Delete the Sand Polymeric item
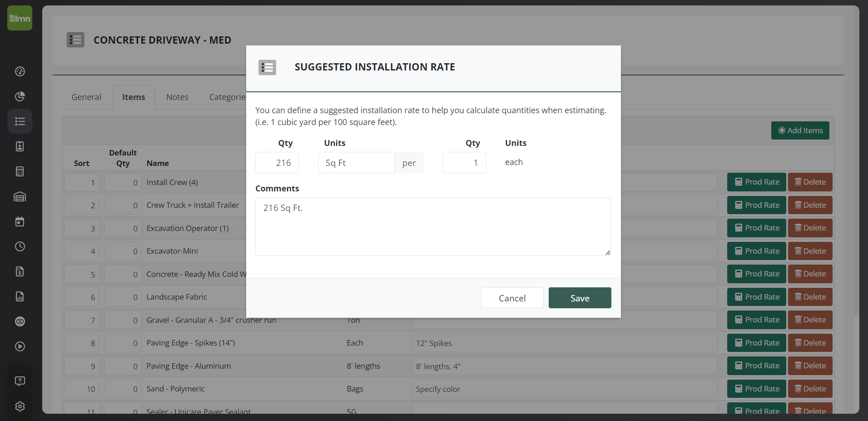 (x=810, y=389)
